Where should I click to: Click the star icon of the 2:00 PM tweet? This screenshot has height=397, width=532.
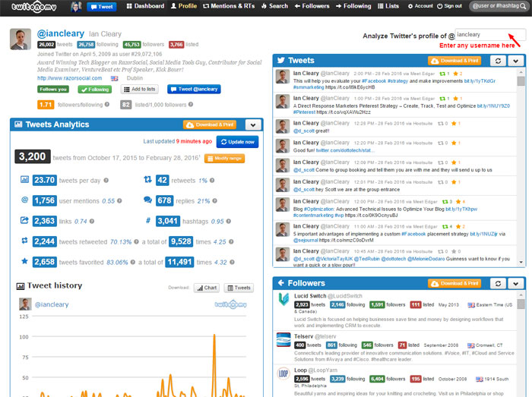(455, 74)
